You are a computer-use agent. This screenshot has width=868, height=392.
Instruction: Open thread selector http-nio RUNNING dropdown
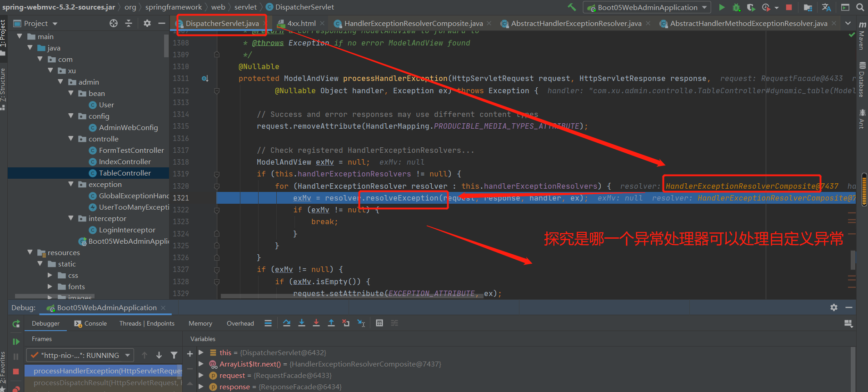click(x=80, y=355)
